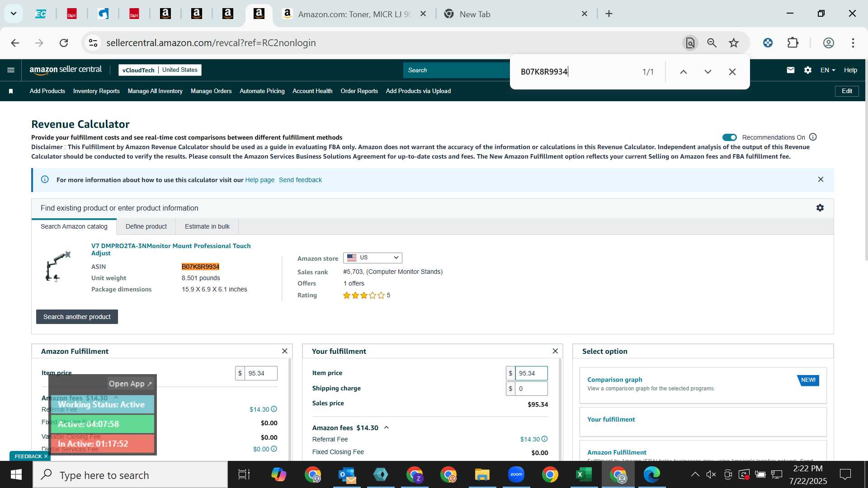Switch to the Search Amazon catalog tab
The height and width of the screenshot is (488, 868).
pos(74,226)
